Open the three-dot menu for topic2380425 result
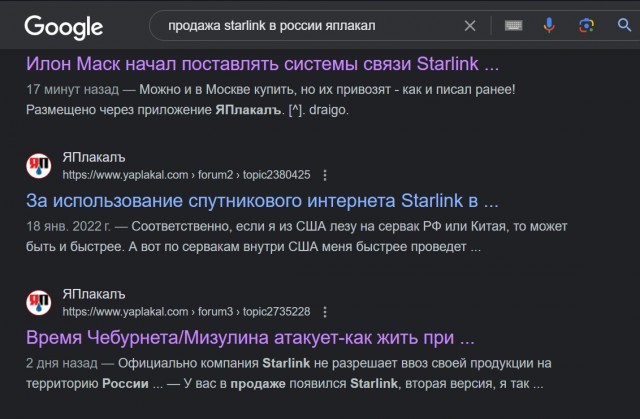Image resolution: width=640 pixels, height=419 pixels. point(325,175)
